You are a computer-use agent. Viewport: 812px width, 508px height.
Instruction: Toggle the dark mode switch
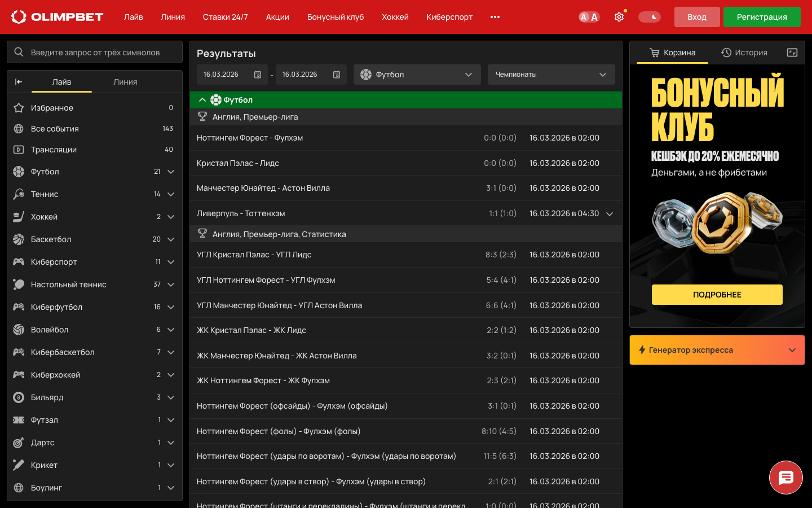point(649,17)
